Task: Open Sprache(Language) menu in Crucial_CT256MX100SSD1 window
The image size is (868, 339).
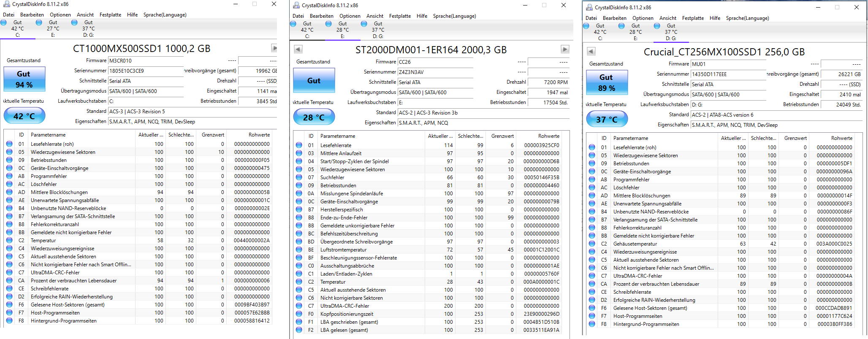Action: 747,18
